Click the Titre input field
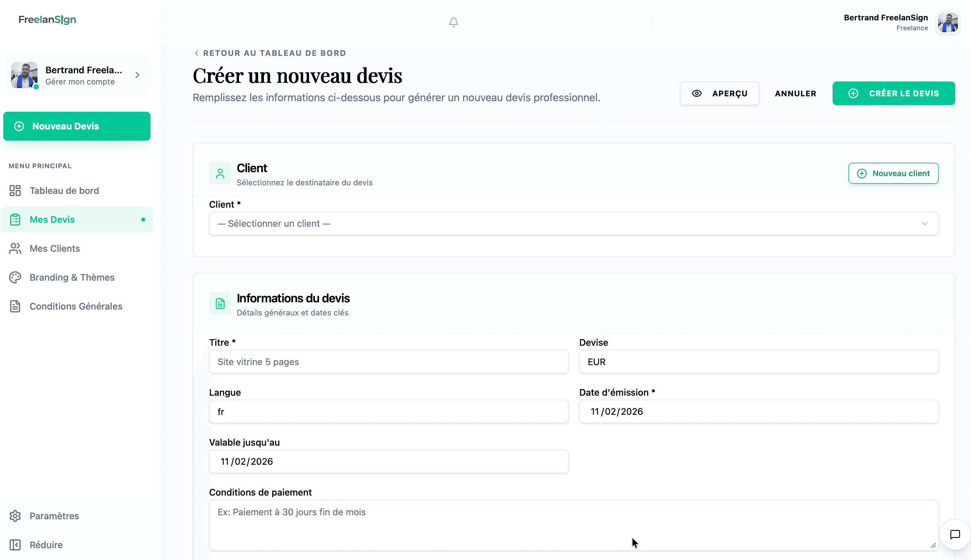 [x=388, y=362]
